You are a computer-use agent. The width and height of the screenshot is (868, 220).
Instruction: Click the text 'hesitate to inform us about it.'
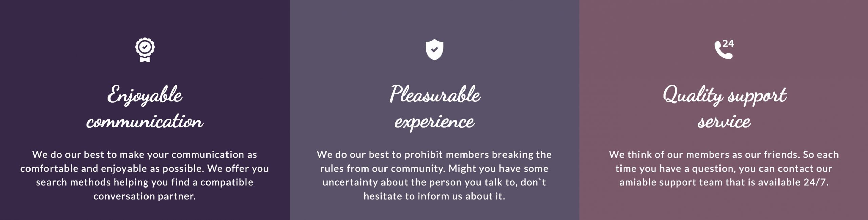434,196
